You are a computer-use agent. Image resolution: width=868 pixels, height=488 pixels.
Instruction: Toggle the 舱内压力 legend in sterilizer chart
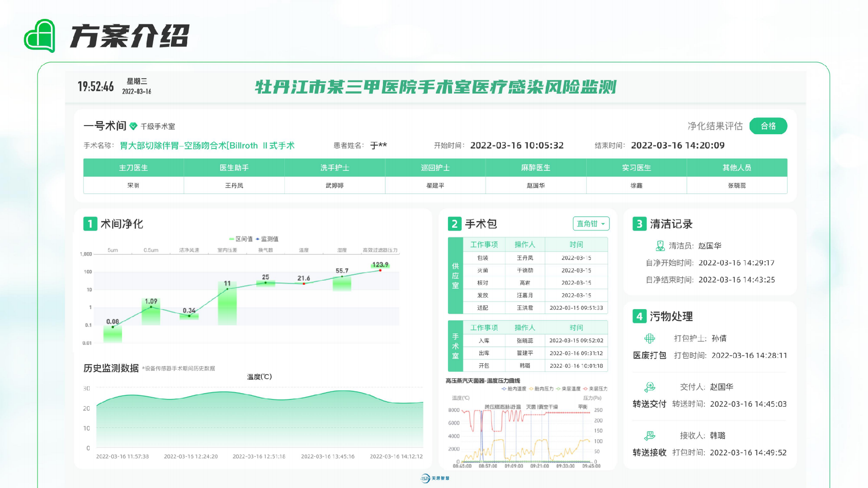pos(541,389)
